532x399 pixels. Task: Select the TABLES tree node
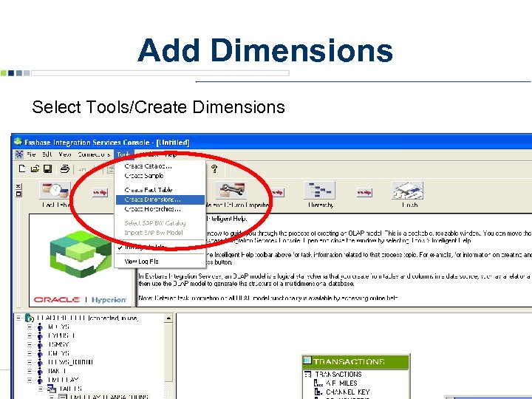[x=71, y=389]
